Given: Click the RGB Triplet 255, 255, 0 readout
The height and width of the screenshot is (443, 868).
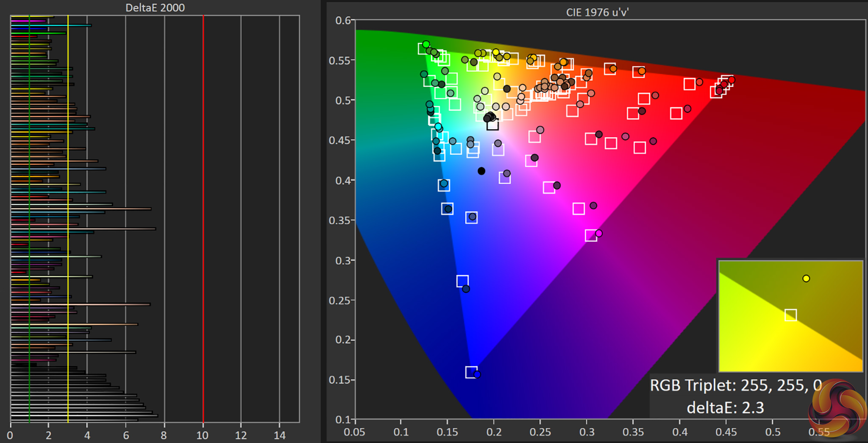Looking at the screenshot, I should click(x=736, y=385).
